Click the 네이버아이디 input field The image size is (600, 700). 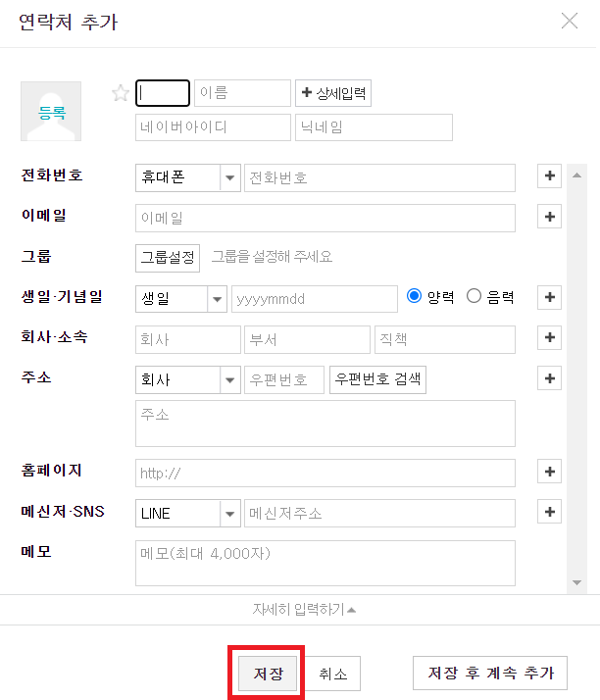[213, 127]
